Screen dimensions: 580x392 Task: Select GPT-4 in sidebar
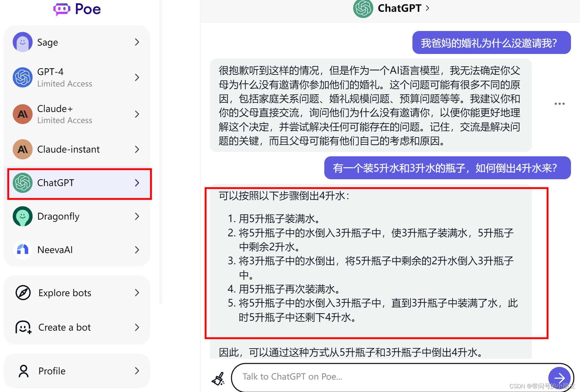tap(77, 77)
